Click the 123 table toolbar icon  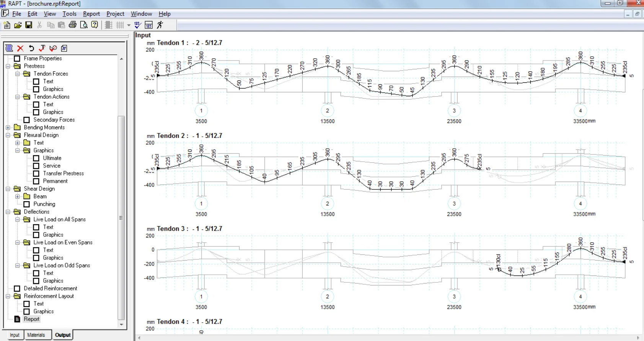click(149, 25)
